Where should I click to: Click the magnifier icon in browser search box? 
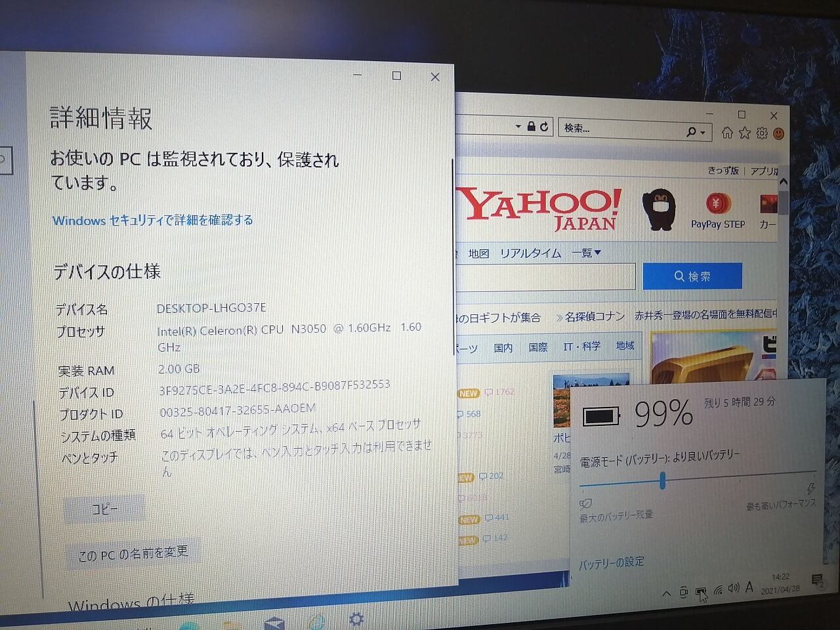coord(691,132)
